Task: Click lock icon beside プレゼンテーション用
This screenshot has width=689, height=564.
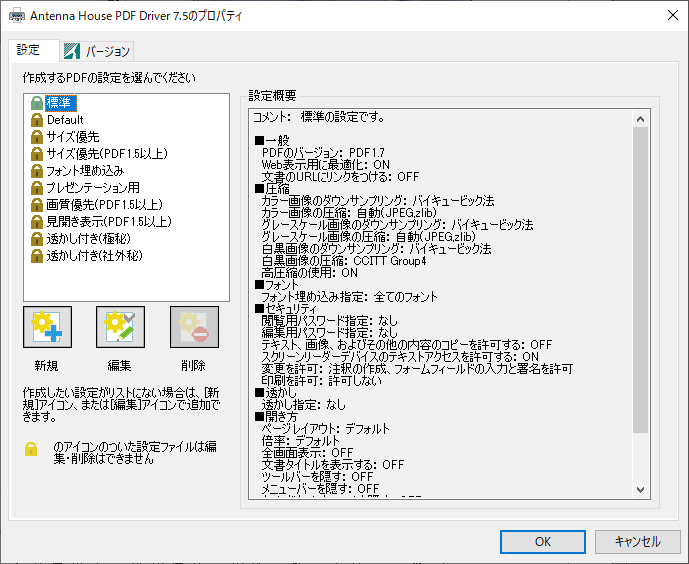Action: coord(37,188)
